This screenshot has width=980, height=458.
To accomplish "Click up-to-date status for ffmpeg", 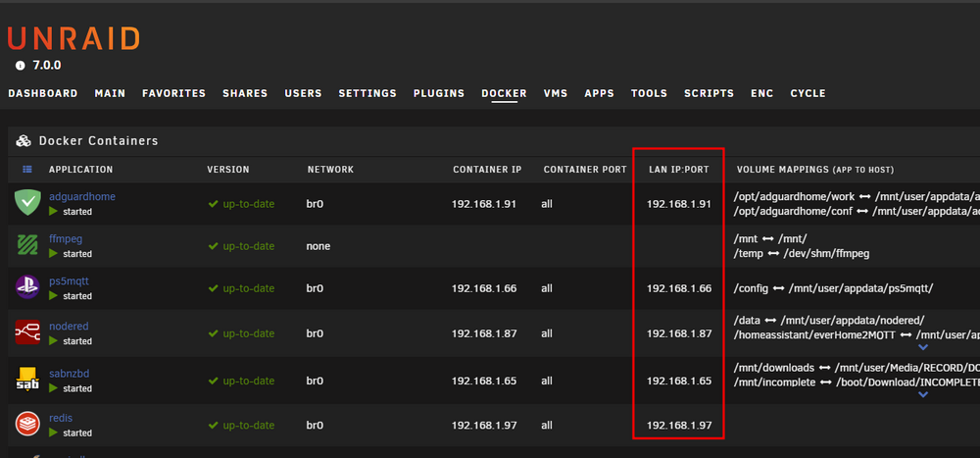I will pyautogui.click(x=241, y=246).
